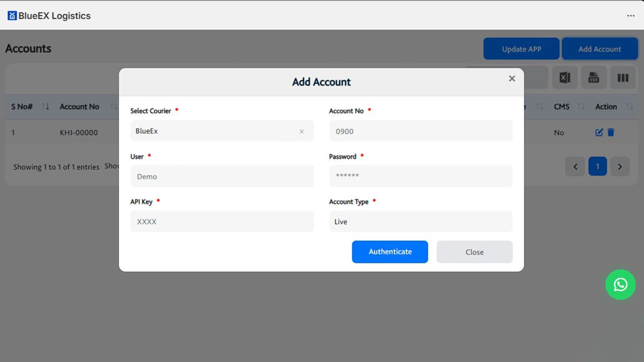Clear the selected BlueEx courier
This screenshot has width=644, height=362.
click(x=301, y=131)
